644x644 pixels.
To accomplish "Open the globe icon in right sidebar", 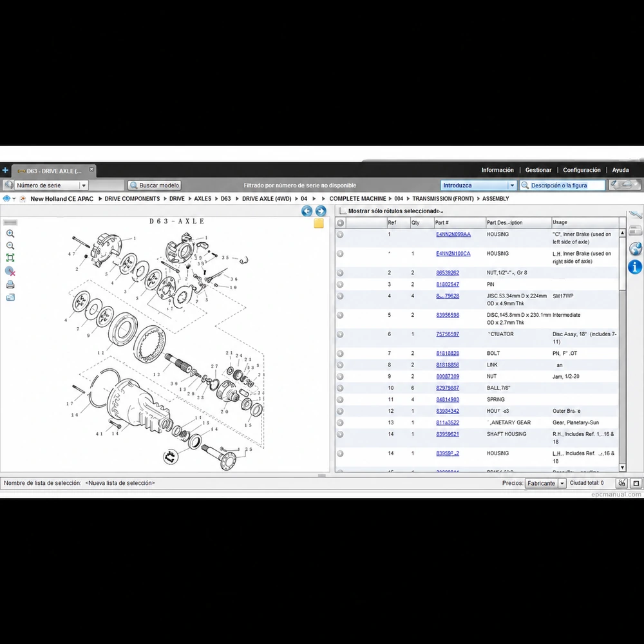I will 635,249.
